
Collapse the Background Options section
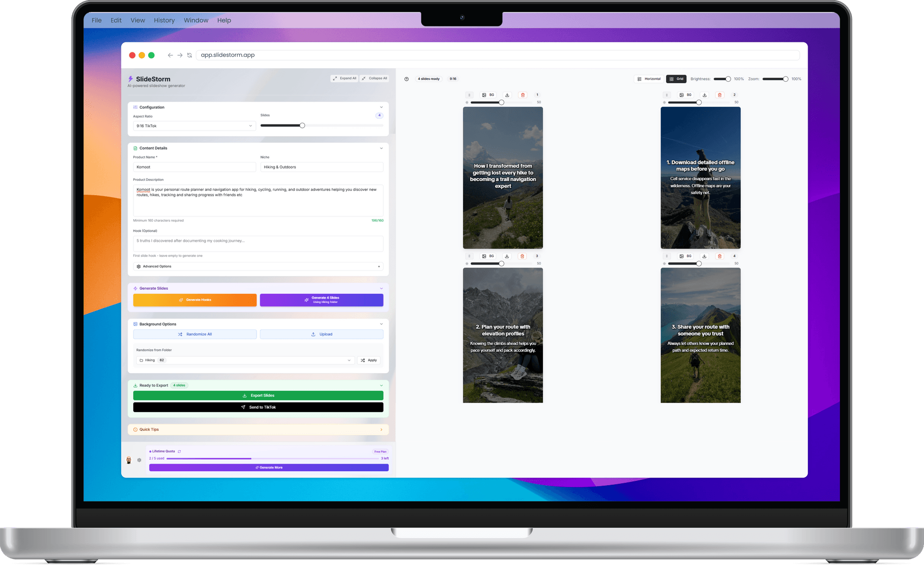[382, 324]
